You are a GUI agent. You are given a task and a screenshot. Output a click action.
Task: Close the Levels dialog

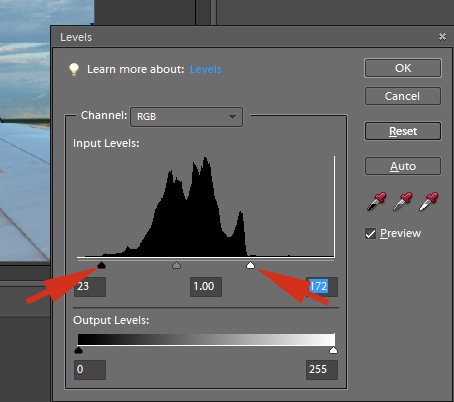442,36
